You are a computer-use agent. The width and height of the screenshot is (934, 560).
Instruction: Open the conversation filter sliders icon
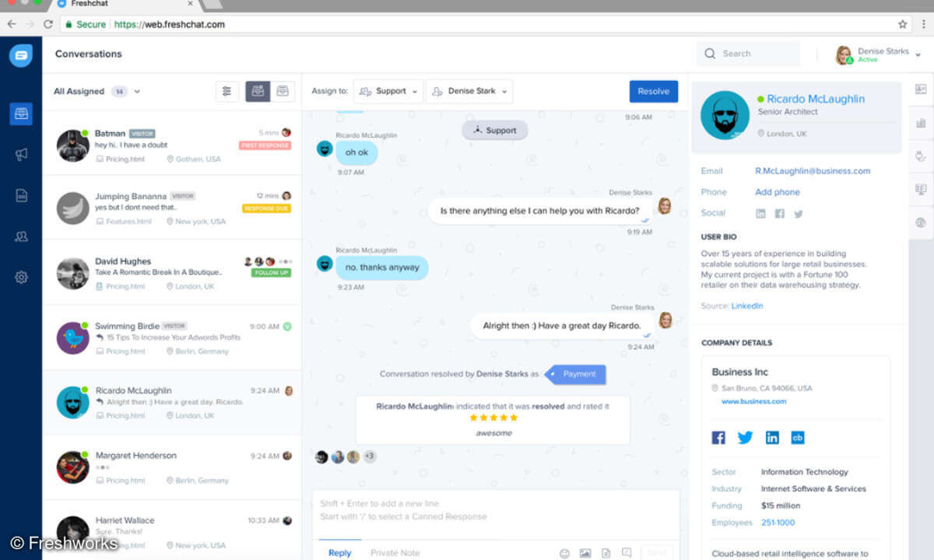tap(227, 91)
